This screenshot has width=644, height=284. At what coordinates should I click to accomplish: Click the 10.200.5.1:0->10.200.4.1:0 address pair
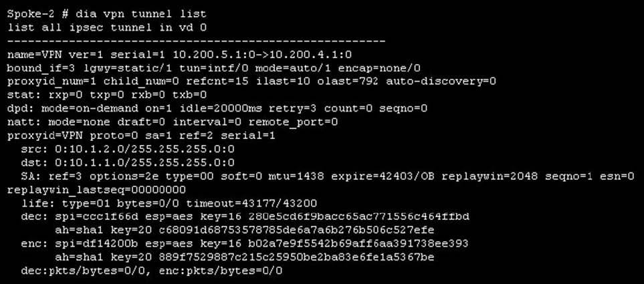pyautogui.click(x=262, y=55)
